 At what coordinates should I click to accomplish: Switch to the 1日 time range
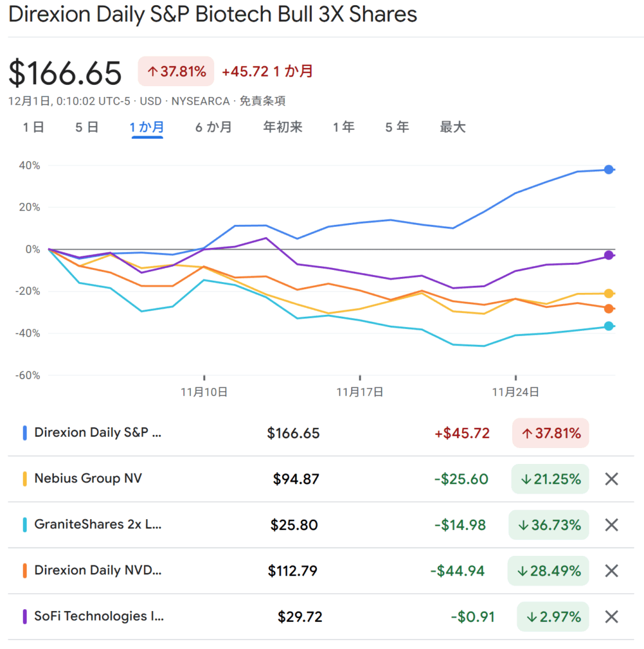coord(34,127)
